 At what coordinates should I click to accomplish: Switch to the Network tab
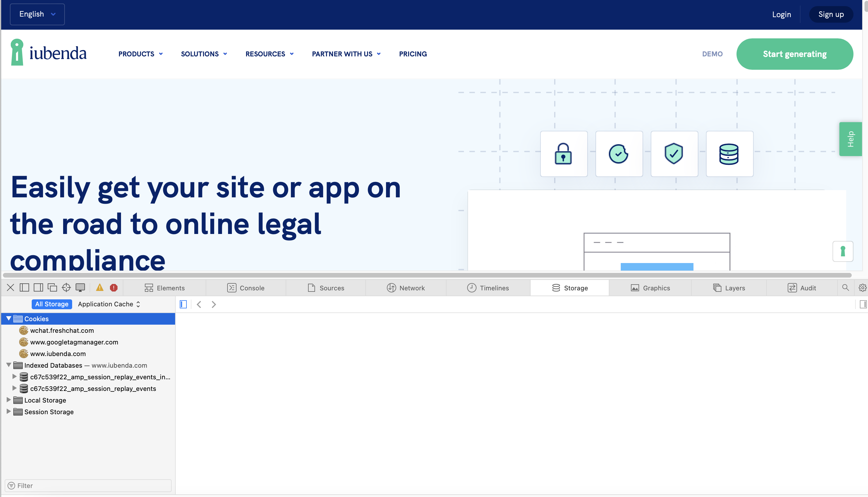click(x=406, y=288)
